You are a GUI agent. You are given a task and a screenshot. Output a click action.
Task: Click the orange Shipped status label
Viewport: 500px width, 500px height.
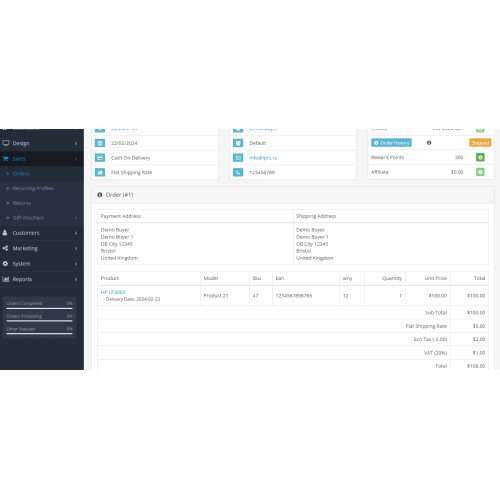tap(480, 143)
